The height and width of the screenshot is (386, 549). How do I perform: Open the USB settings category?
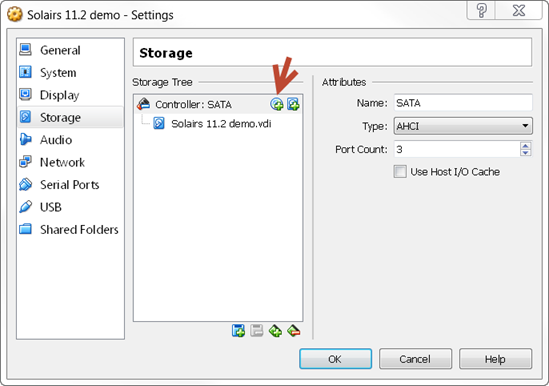[x=70, y=207]
